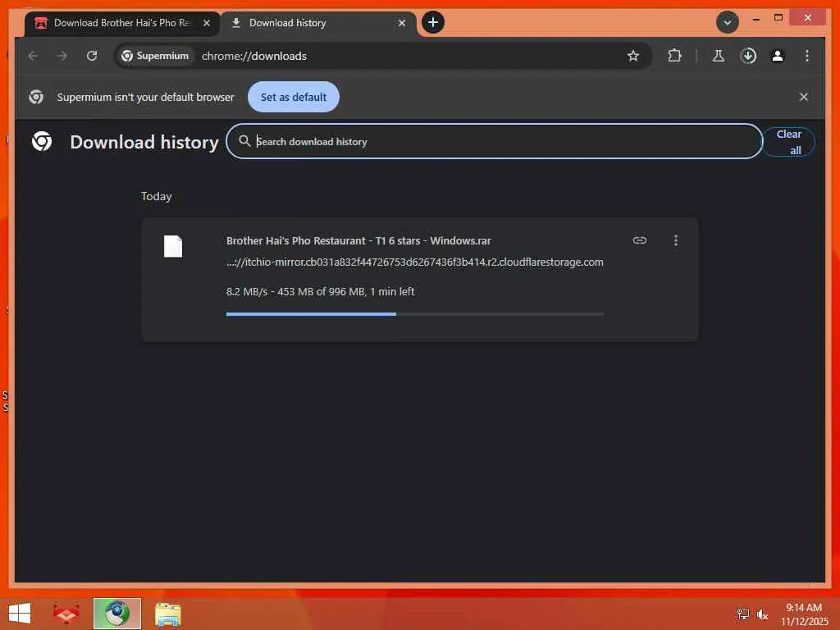
Task: Switch to the Download Brother Hai's Pho tab
Action: pos(122,23)
